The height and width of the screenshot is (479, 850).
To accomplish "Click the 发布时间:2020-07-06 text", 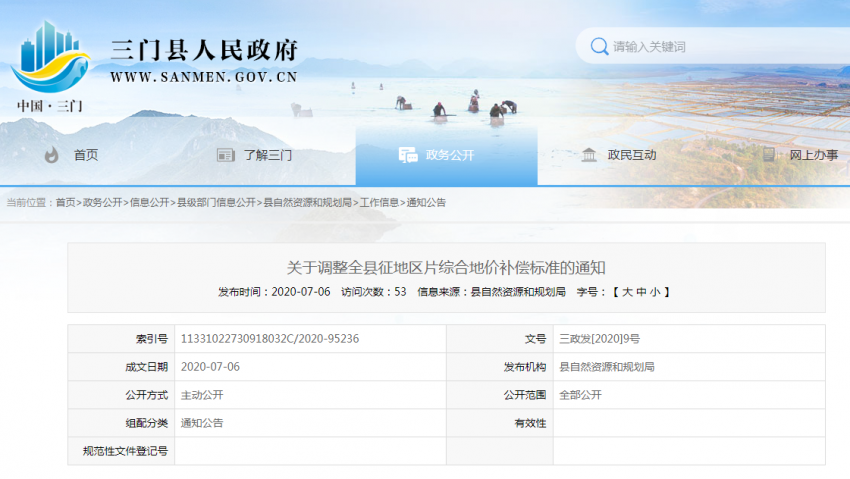I will point(274,292).
